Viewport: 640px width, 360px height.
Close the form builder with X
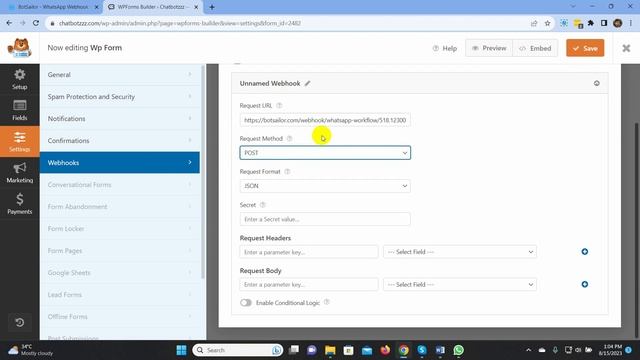point(626,48)
